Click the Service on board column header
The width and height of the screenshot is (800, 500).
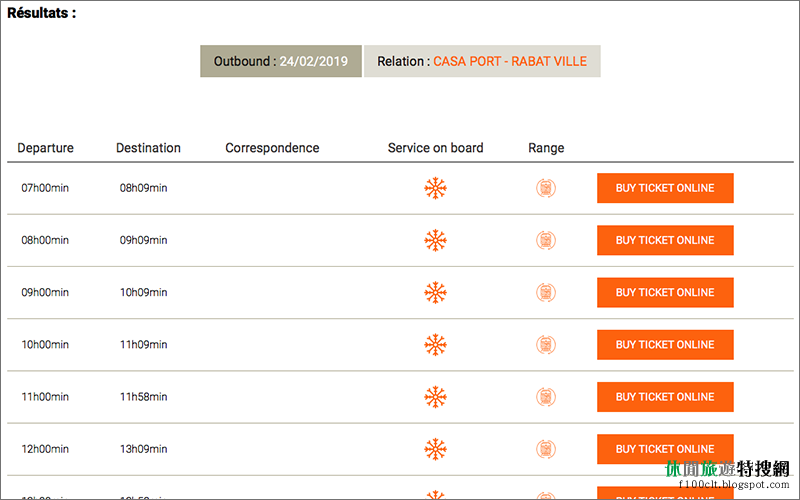(x=436, y=148)
